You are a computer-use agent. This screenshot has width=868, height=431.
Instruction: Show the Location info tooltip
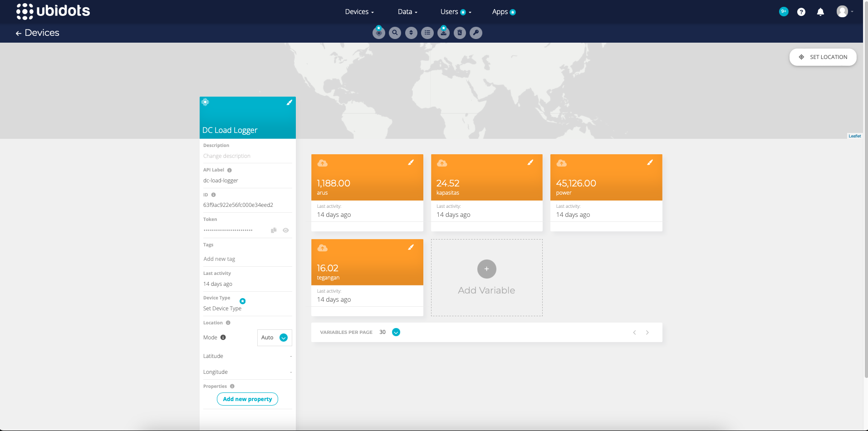[228, 323]
